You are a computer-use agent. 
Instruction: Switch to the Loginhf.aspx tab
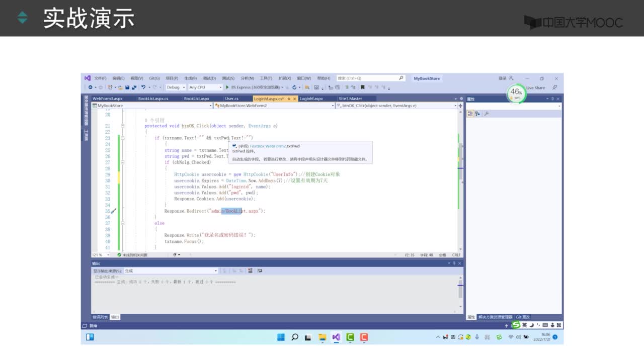[311, 99]
